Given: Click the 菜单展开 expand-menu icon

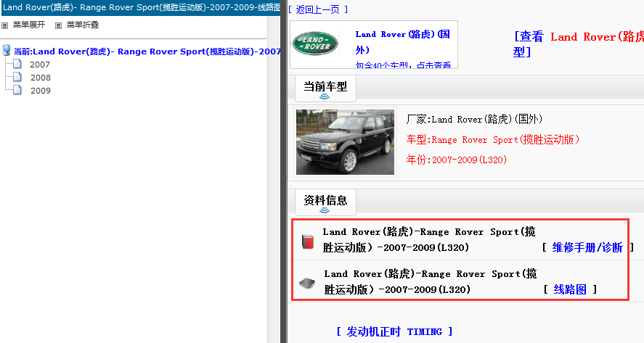Looking at the screenshot, I should [x=5, y=25].
